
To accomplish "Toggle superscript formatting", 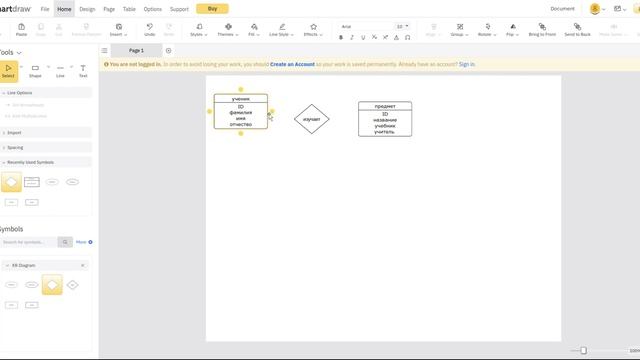I will tap(385, 38).
